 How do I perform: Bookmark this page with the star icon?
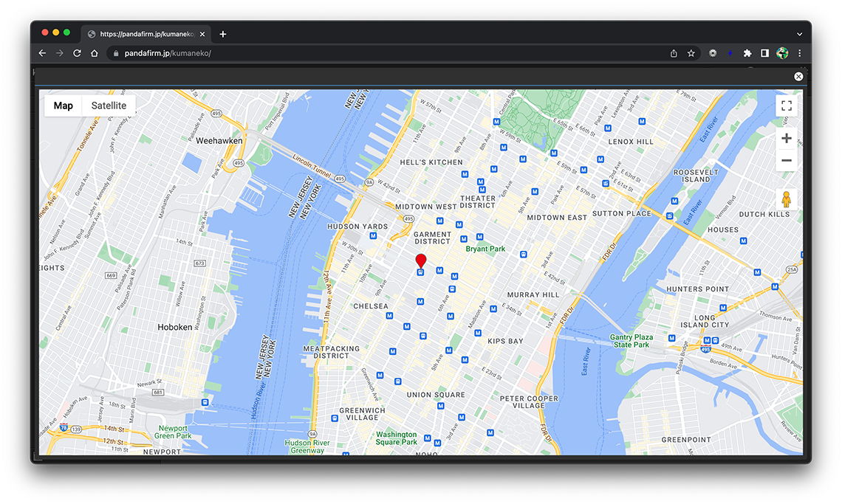click(691, 53)
